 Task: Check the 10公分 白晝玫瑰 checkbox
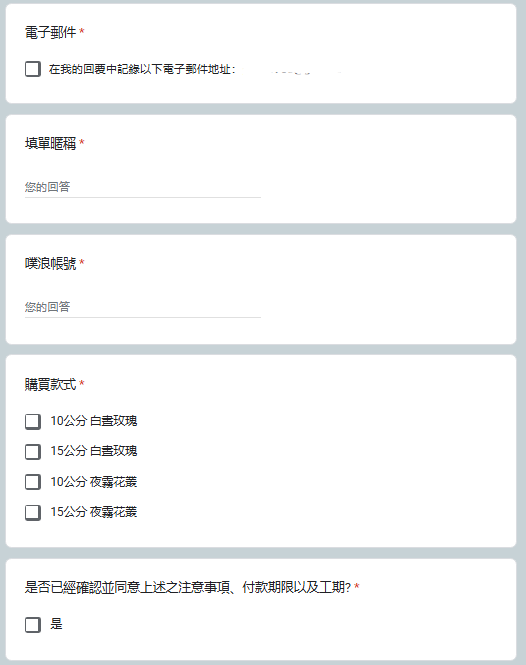coord(33,422)
